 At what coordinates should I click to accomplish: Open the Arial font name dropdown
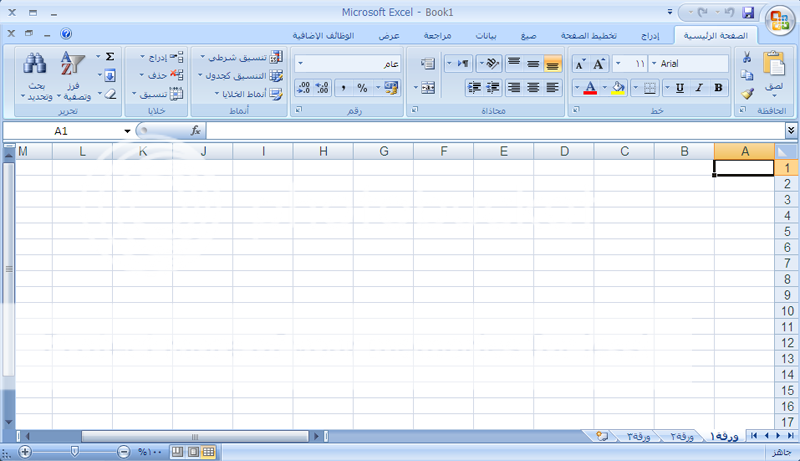[x=654, y=64]
